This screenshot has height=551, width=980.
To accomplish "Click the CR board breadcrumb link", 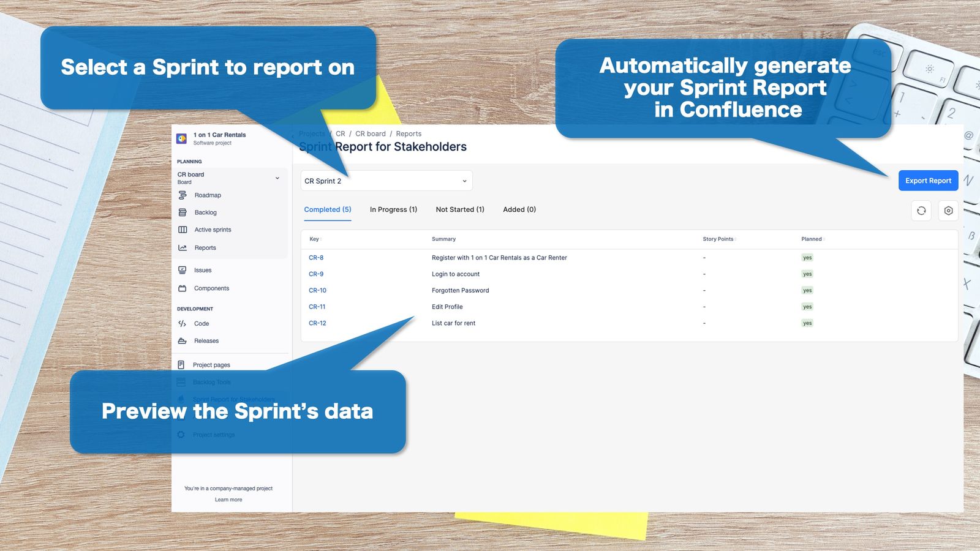I will coord(371,134).
